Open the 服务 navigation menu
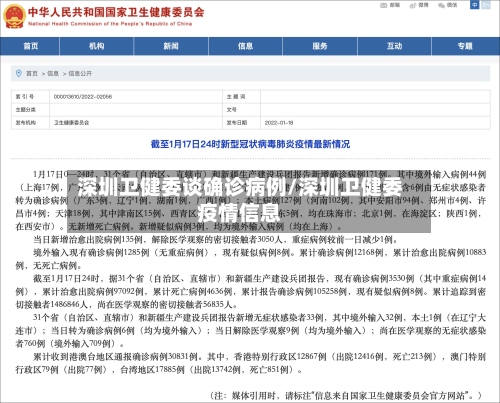 click(x=320, y=46)
